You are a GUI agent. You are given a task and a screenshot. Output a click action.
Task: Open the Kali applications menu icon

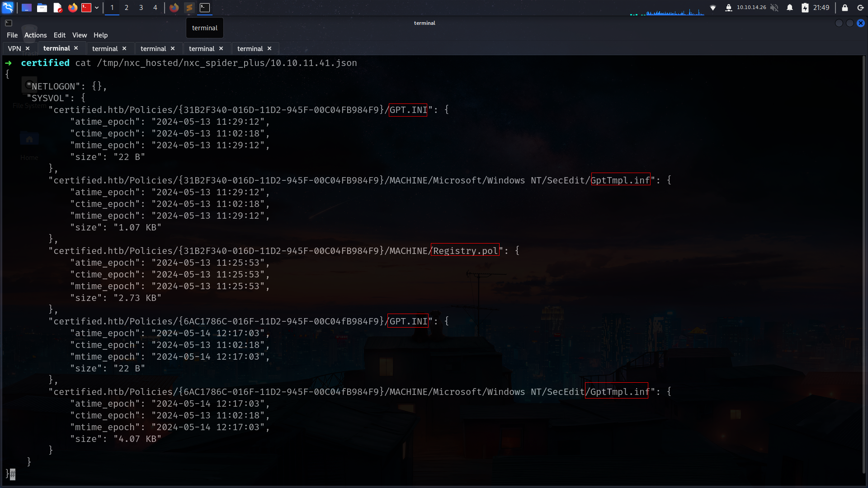tap(8, 8)
